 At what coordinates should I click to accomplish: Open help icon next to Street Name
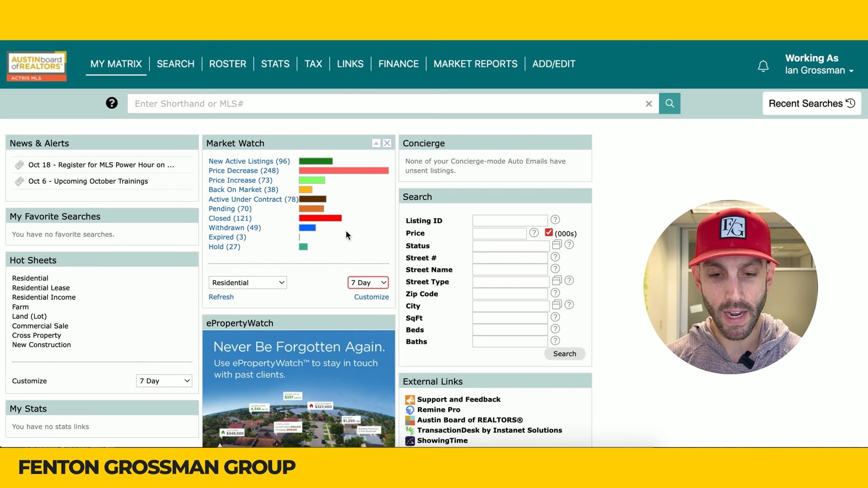pos(555,269)
